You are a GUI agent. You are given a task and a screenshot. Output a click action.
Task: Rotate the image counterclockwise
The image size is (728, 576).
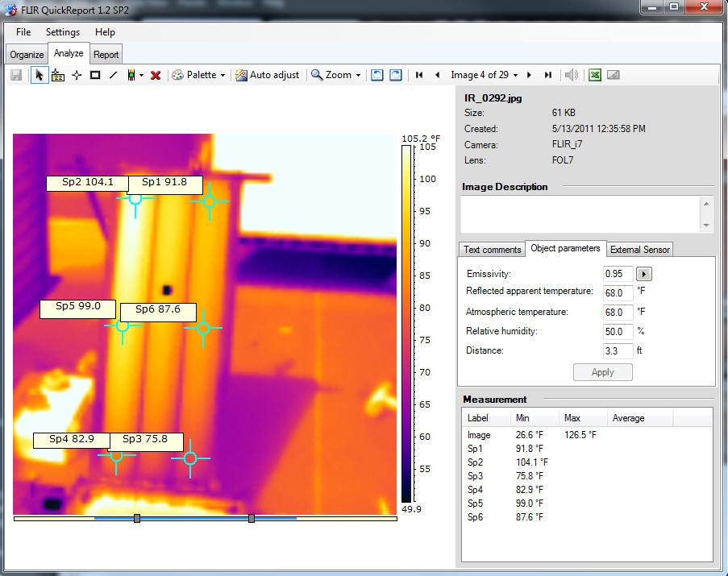point(377,75)
